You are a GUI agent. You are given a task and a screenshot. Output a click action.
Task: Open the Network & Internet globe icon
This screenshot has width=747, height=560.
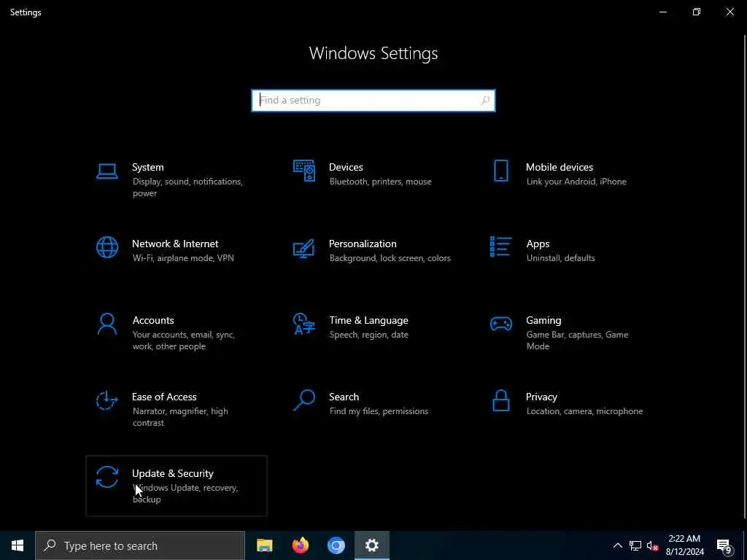[x=107, y=247]
